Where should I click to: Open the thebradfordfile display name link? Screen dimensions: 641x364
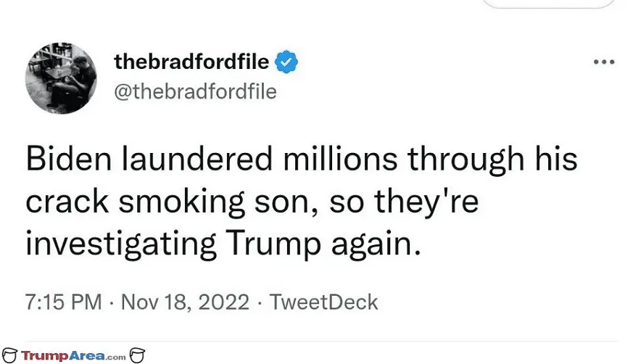(192, 63)
